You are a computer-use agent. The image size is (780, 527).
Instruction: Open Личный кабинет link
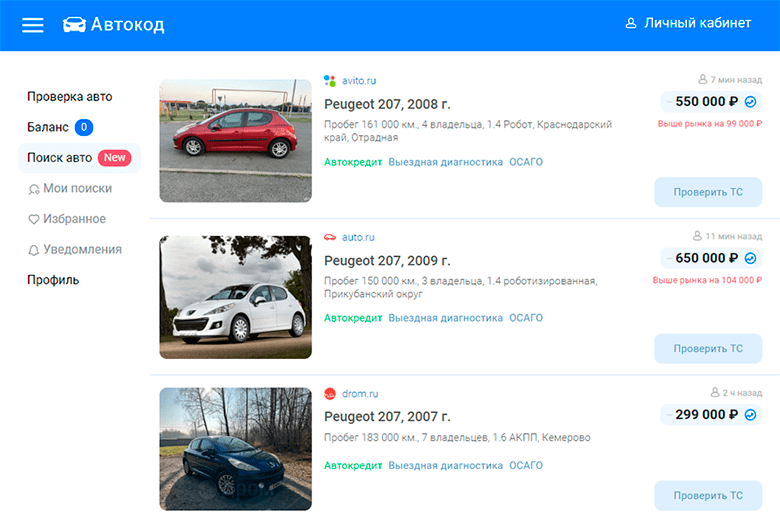point(697,23)
